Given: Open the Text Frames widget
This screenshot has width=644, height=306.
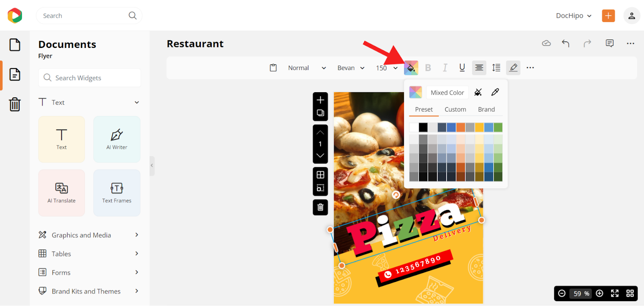Looking at the screenshot, I should coord(117,193).
